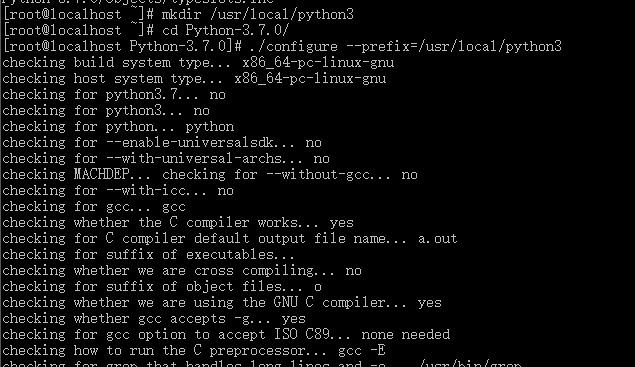Screen dimensions: 635x367
Task: Click the checking for python... python line
Action: tap(118, 127)
